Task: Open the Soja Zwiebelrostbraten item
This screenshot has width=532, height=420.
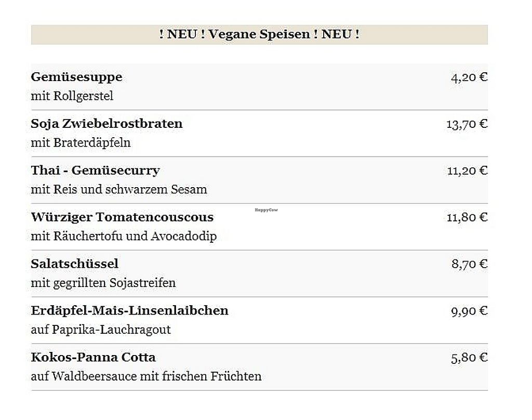Action: pos(107,124)
